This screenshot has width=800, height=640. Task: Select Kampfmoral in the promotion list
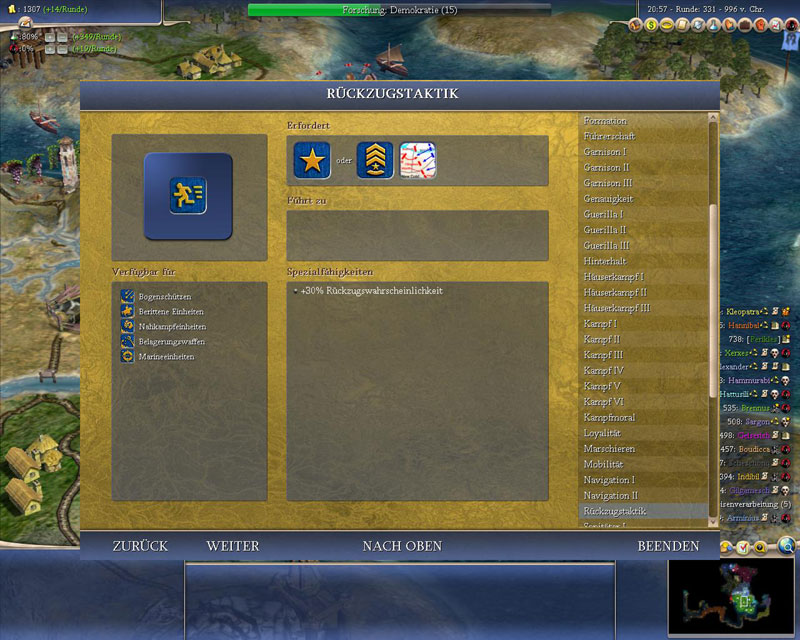pyautogui.click(x=643, y=417)
